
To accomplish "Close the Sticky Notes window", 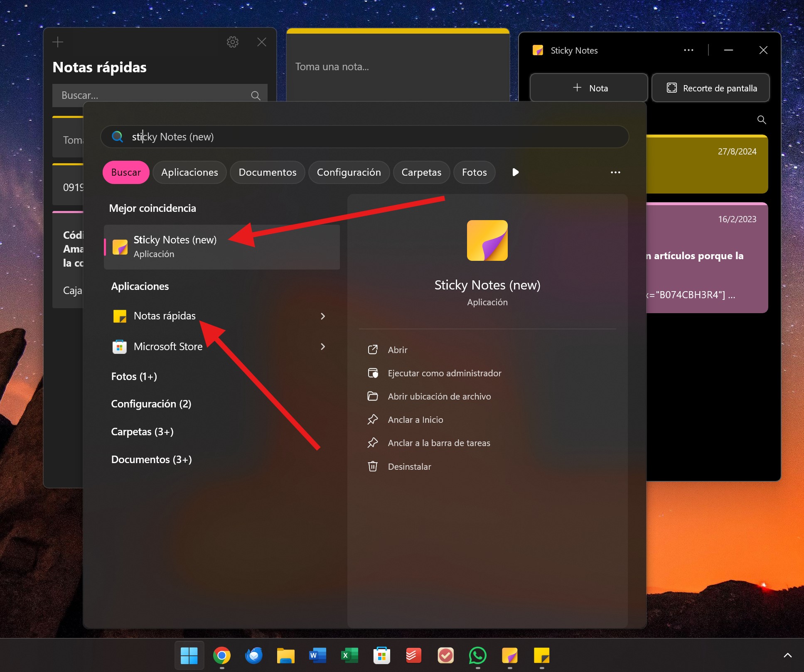I will tap(763, 50).
